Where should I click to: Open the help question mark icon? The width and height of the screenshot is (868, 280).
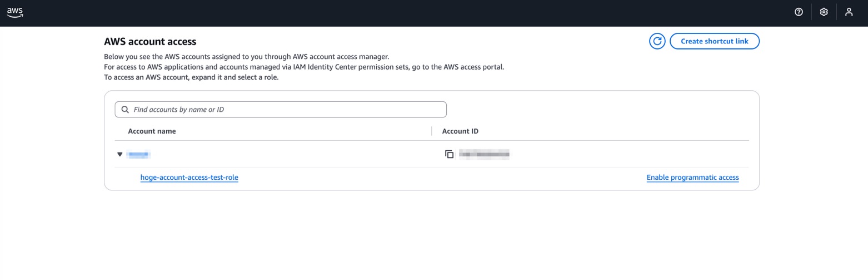coord(799,12)
